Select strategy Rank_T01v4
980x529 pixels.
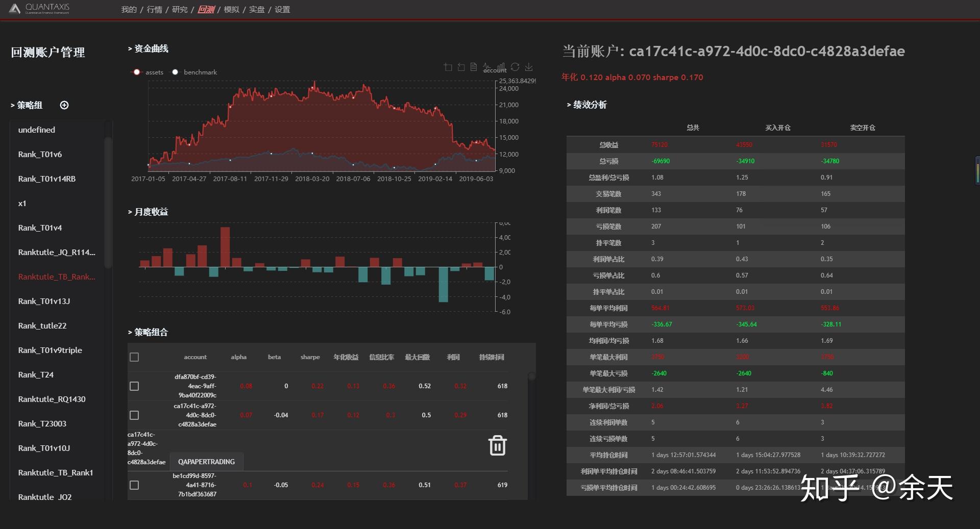(40, 228)
